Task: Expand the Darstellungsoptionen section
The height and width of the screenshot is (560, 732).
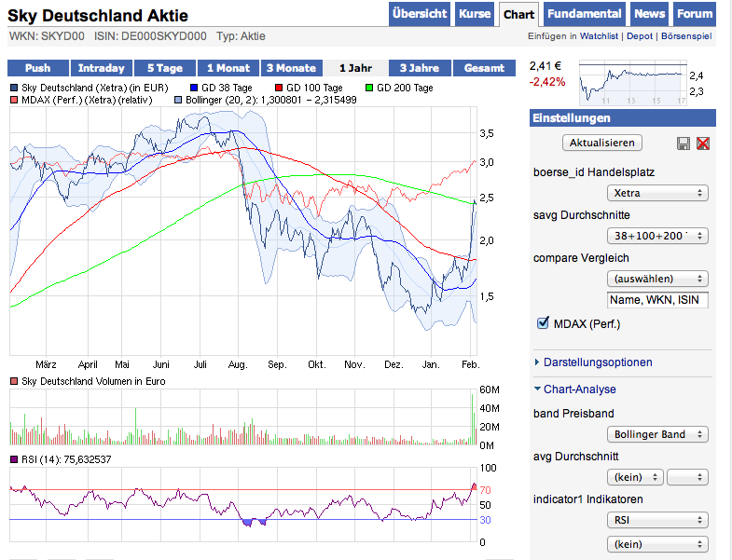Action: tap(597, 362)
